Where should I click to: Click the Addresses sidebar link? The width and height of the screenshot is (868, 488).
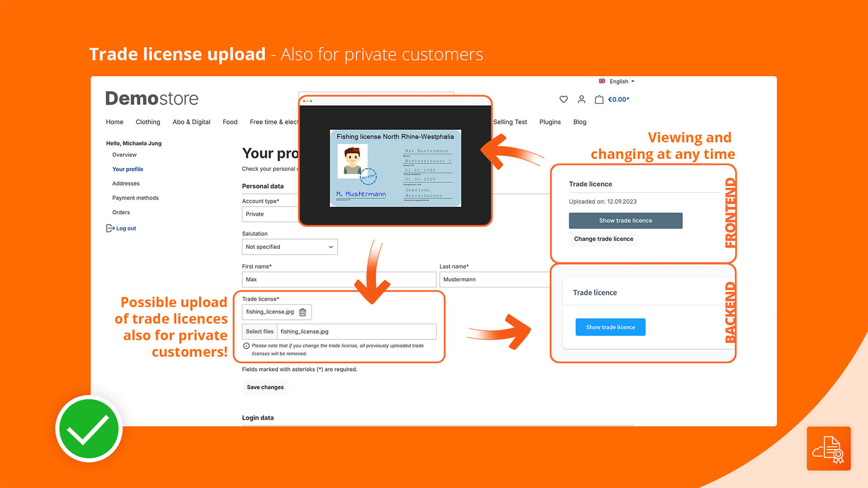[x=126, y=183]
